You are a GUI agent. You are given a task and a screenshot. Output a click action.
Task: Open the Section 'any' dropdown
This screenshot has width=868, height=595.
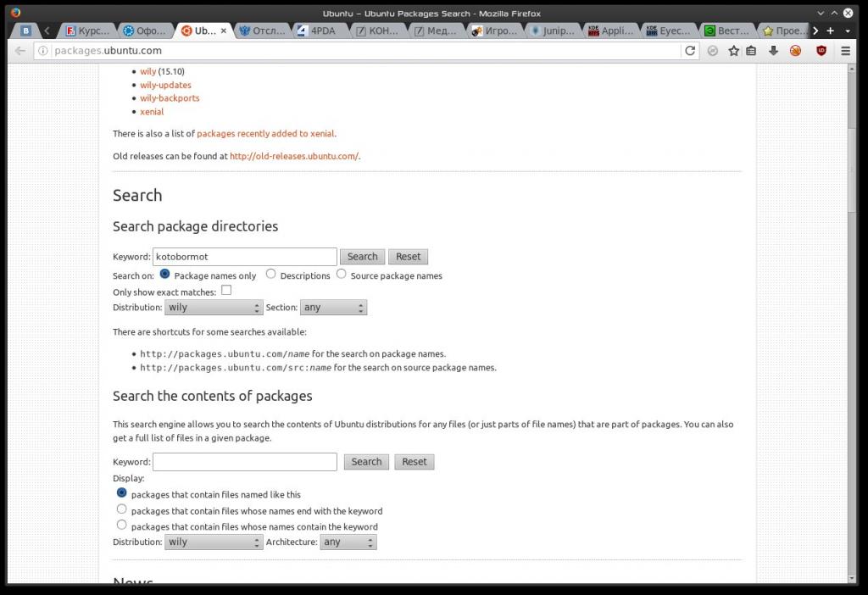click(333, 308)
